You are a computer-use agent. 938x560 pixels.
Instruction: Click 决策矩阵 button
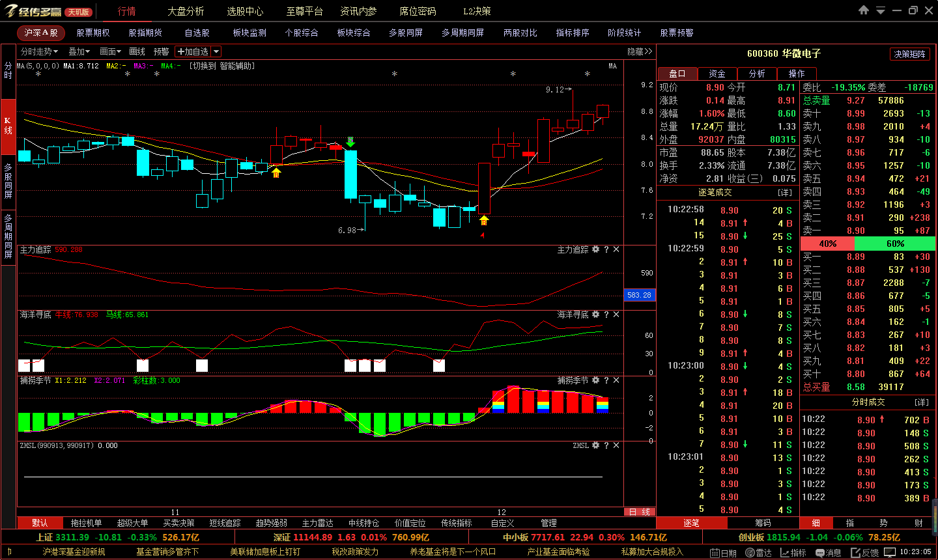pos(909,54)
